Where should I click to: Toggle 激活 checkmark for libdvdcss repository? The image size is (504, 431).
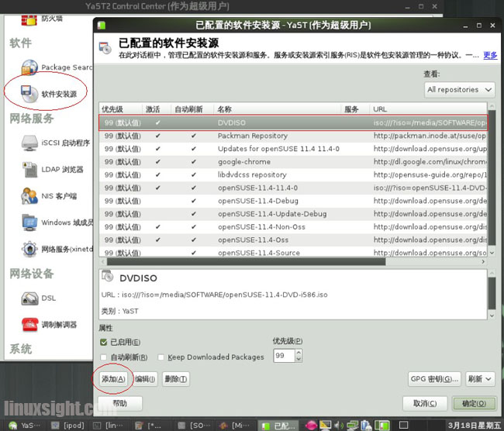coord(158,175)
